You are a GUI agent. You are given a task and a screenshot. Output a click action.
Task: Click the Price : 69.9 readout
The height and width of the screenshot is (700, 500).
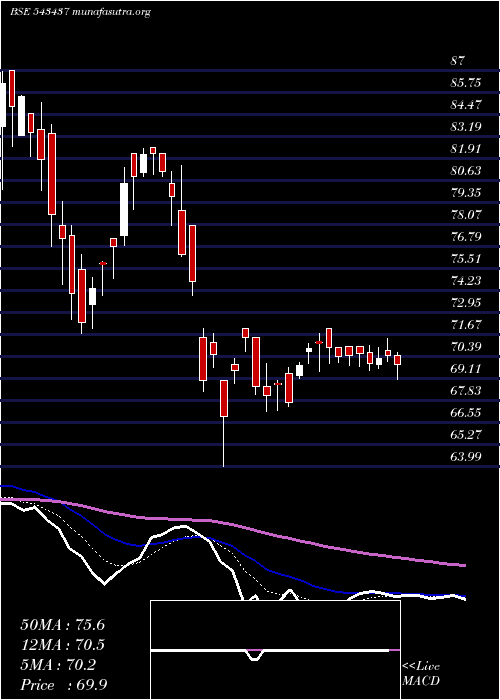point(63,685)
